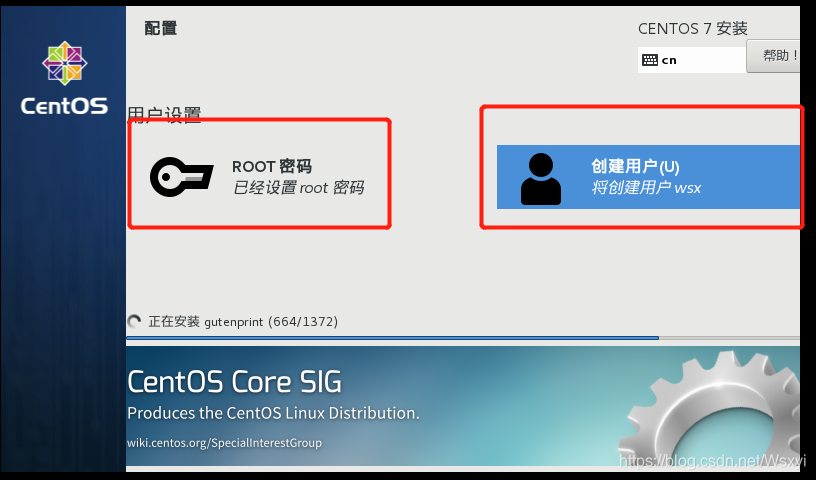Click the create user person silhouette icon
The width and height of the screenshot is (816, 480).
point(541,179)
